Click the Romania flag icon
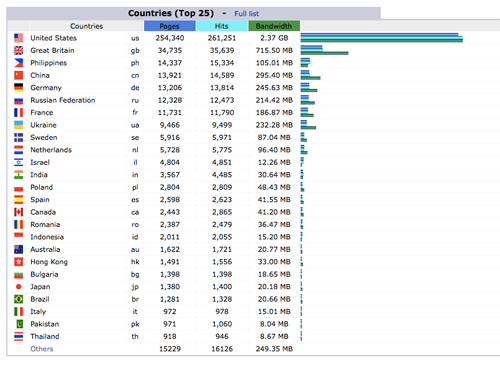The width and height of the screenshot is (500, 365). tap(19, 225)
